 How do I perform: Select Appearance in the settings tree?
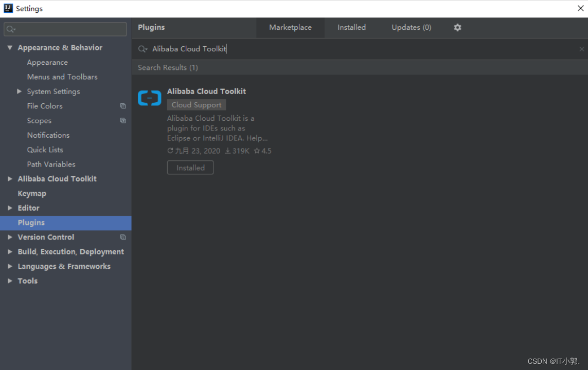pos(47,63)
